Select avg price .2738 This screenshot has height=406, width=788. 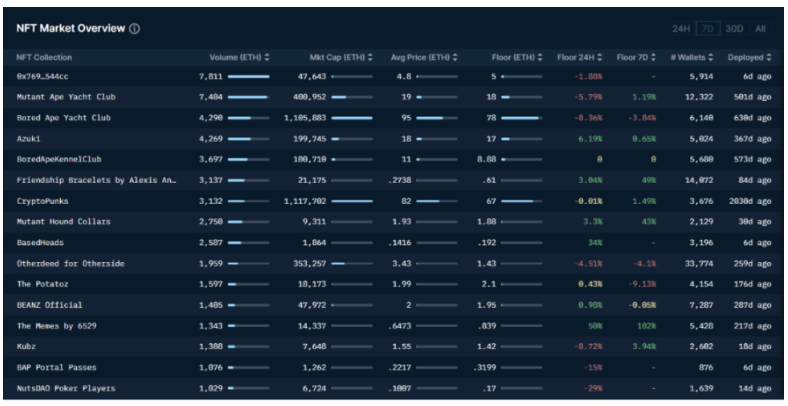tap(400, 180)
